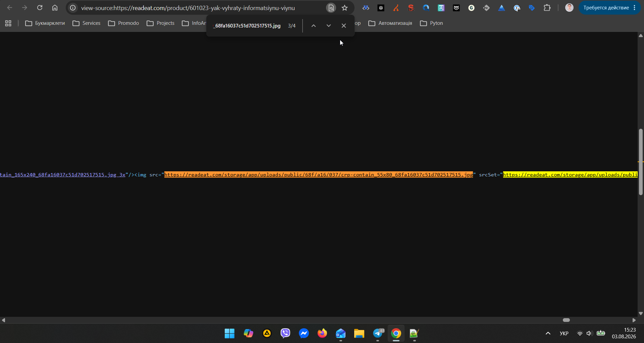Open Viber from the taskbar
This screenshot has width=644, height=343.
(285, 333)
